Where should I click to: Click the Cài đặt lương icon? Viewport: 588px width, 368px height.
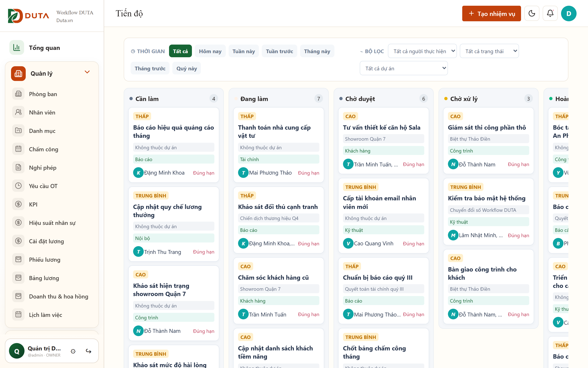tap(18, 241)
